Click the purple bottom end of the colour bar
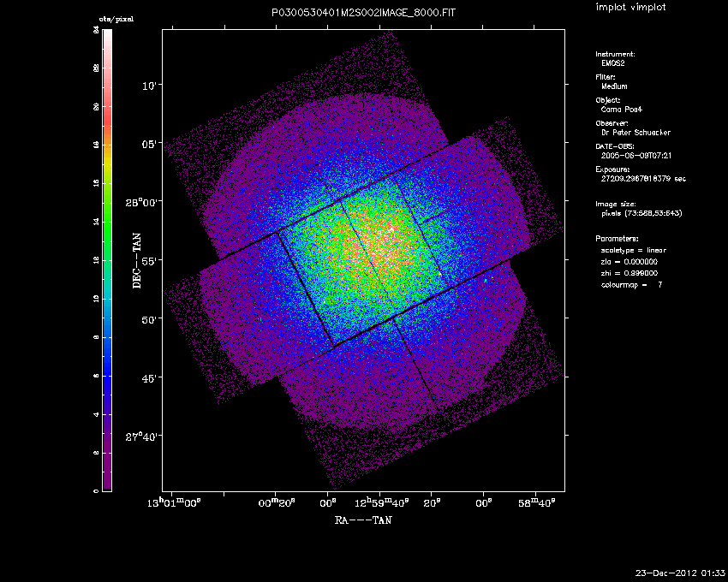 (x=107, y=487)
